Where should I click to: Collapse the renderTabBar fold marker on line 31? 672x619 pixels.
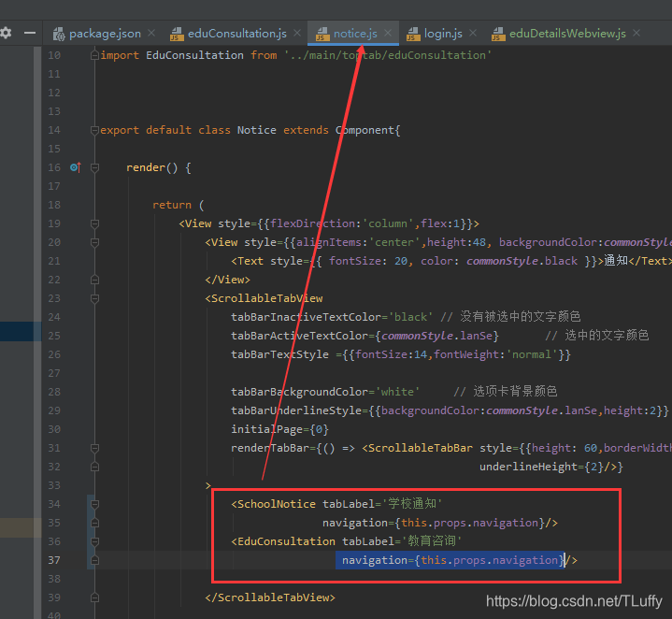[94, 449]
